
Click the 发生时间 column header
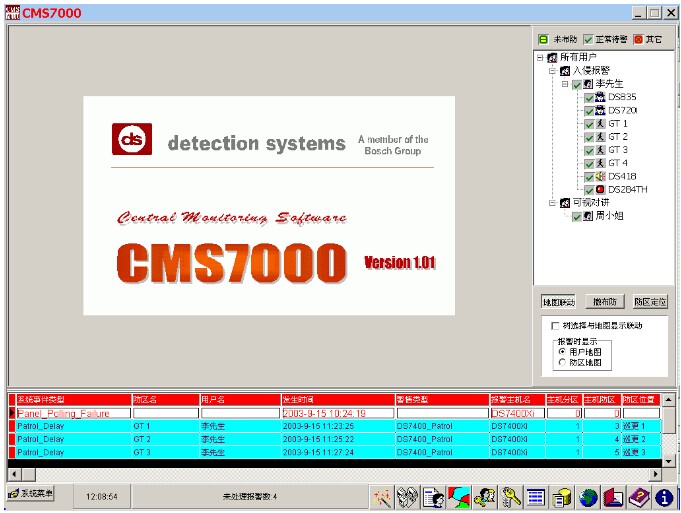click(x=338, y=400)
